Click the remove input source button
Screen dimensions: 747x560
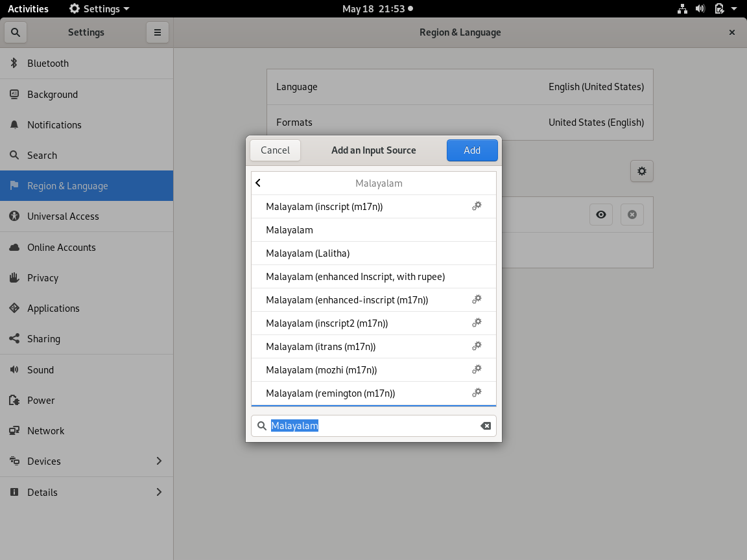[x=632, y=215]
